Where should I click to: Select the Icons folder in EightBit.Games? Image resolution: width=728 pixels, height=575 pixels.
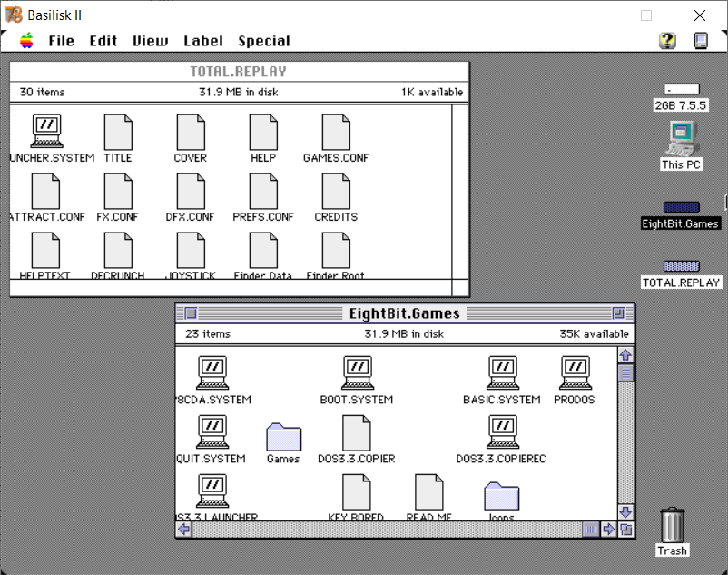(x=501, y=496)
